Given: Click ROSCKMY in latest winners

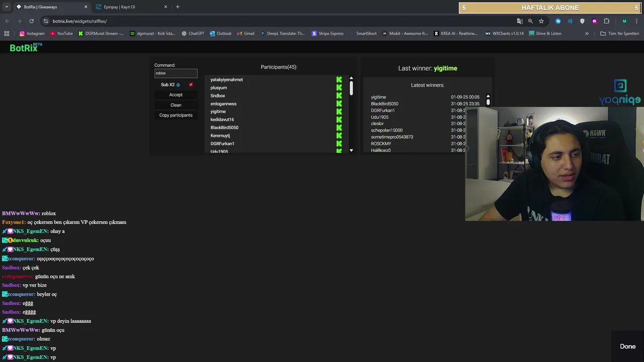Looking at the screenshot, I should pos(381,144).
